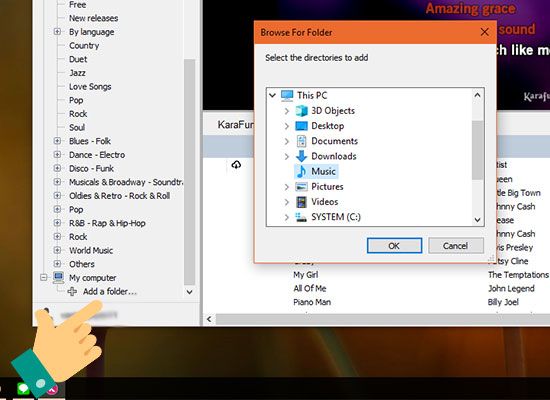Viewport: 550px width, 400px height.
Task: Click the This PC computer icon
Action: coord(287,95)
